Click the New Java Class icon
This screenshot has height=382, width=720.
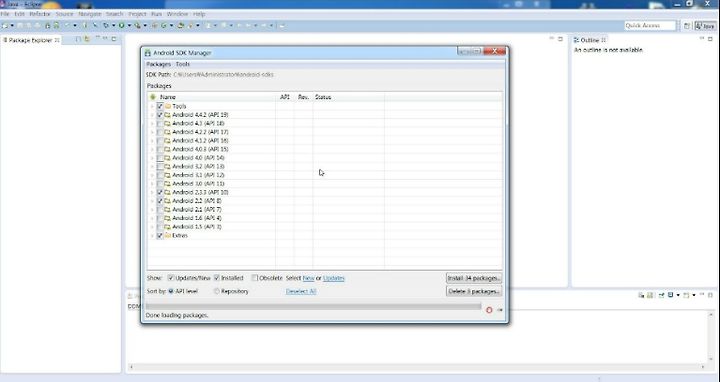[164, 25]
